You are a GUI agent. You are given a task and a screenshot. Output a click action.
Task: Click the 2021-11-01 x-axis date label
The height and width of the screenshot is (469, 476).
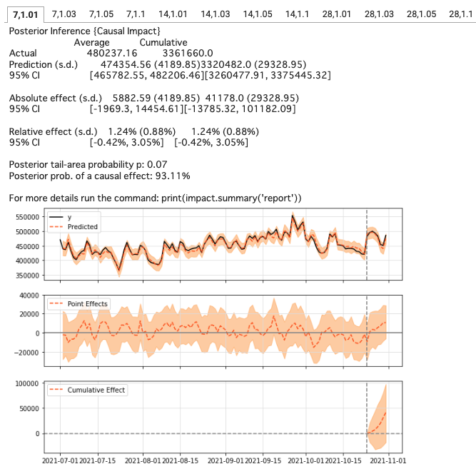pyautogui.click(x=388, y=461)
